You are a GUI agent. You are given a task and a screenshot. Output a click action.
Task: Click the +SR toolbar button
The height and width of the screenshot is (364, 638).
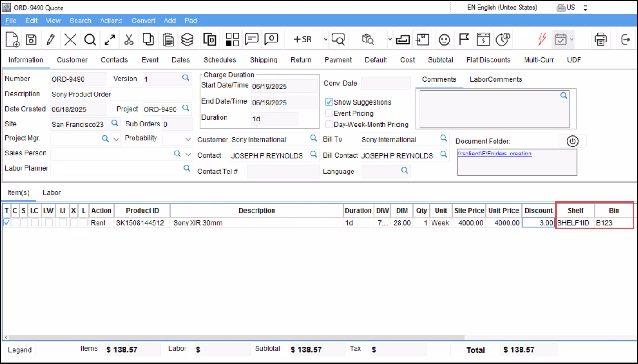tap(302, 40)
